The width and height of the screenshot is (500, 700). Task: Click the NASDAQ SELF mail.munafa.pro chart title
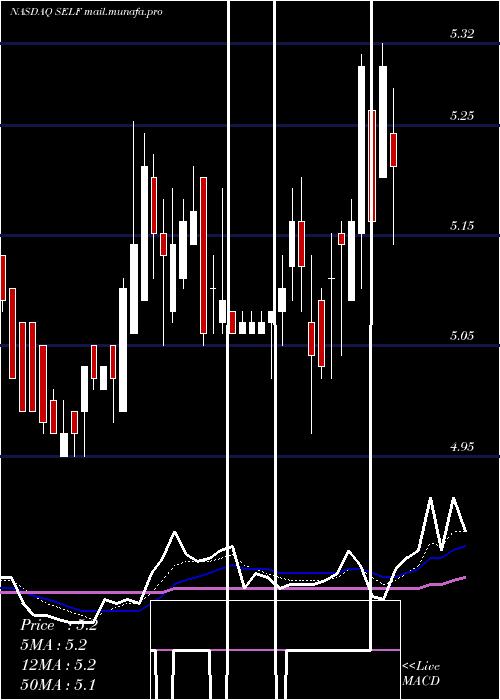[86, 12]
